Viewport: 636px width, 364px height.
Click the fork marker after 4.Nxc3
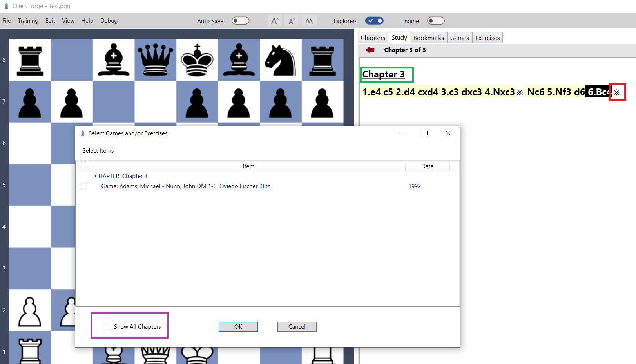click(x=520, y=92)
